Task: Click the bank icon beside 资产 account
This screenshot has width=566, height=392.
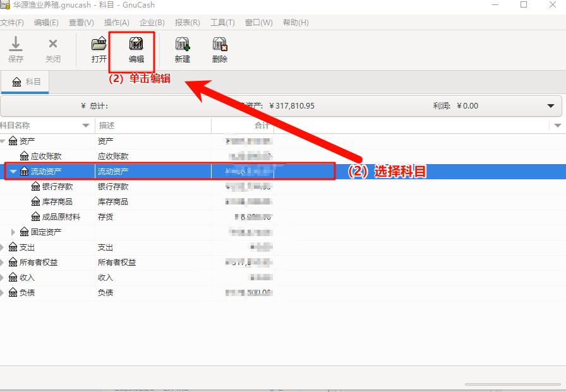Action: 13,141
